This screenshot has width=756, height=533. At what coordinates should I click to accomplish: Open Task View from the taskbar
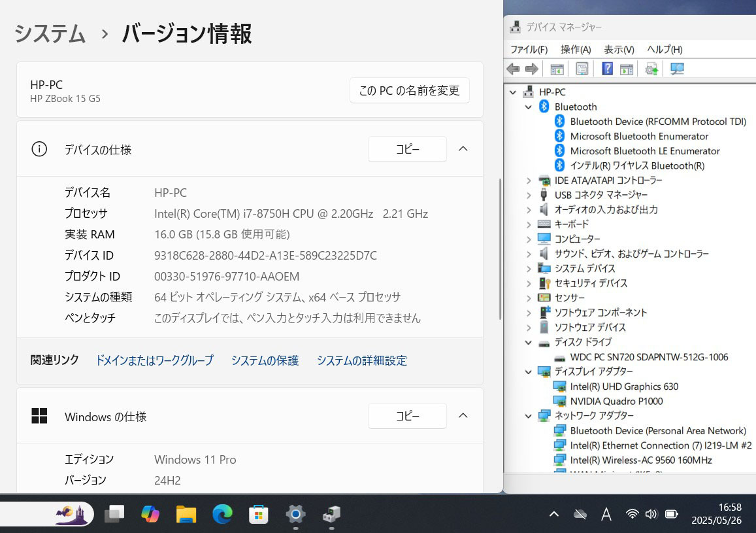tap(114, 514)
